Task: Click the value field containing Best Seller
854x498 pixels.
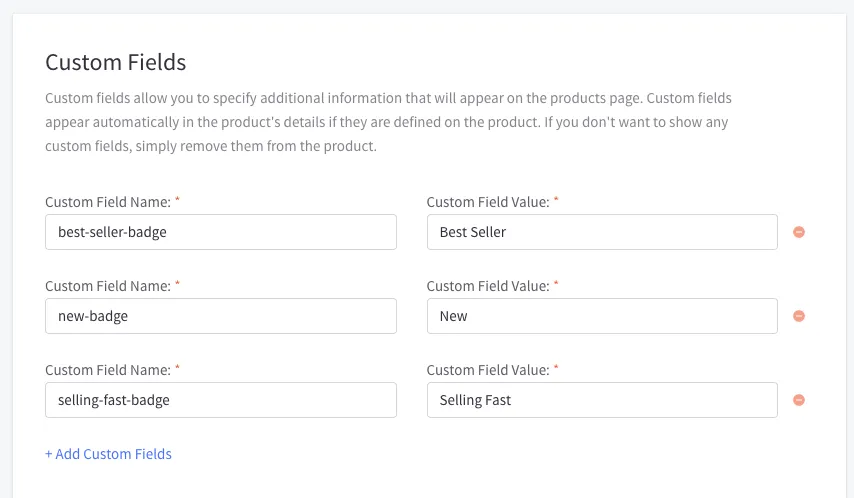Action: click(601, 232)
